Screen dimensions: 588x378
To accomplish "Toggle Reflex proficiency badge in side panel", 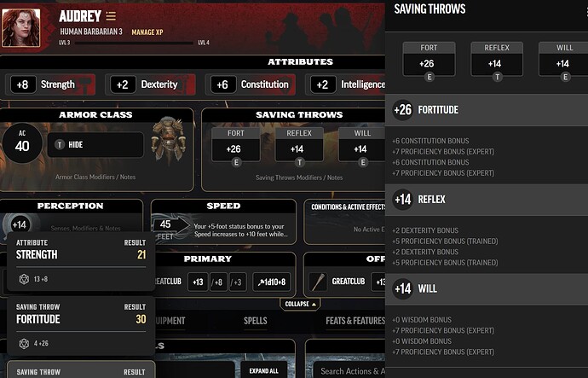I will 497,77.
